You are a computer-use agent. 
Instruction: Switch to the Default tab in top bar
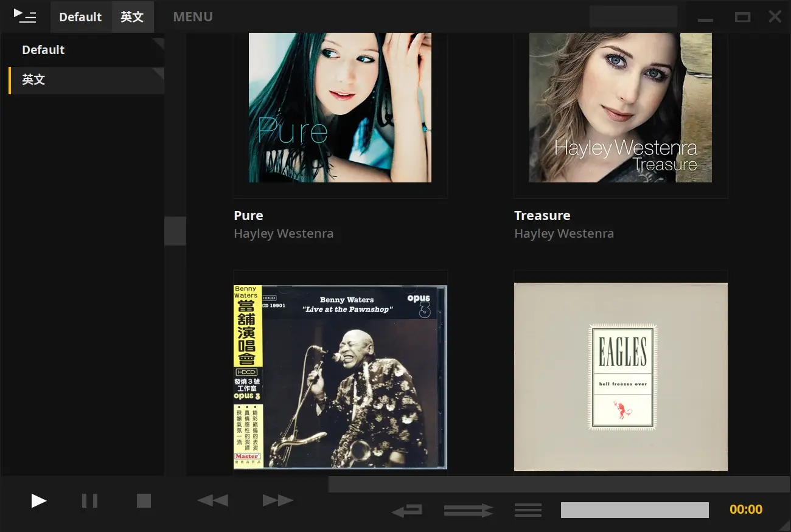[x=80, y=17]
